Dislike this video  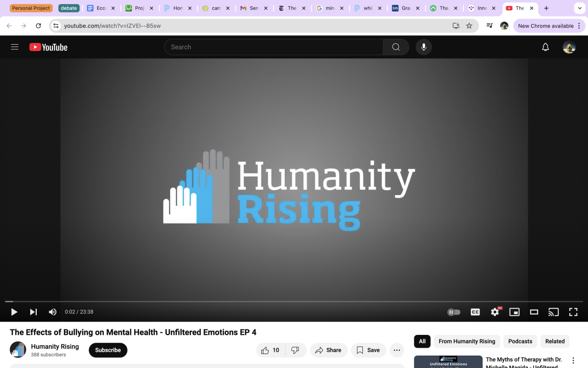(x=295, y=350)
